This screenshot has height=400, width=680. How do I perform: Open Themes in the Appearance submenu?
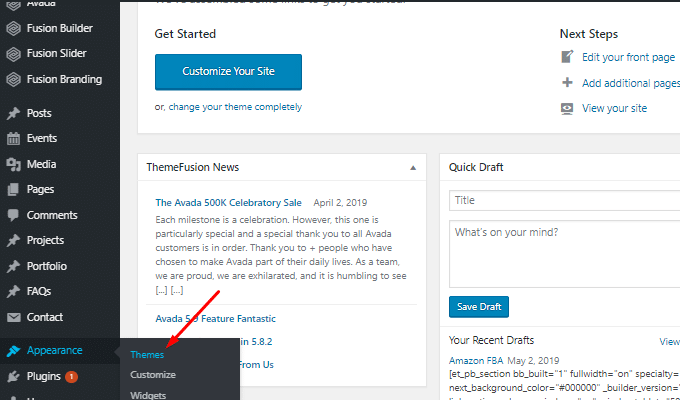147,355
